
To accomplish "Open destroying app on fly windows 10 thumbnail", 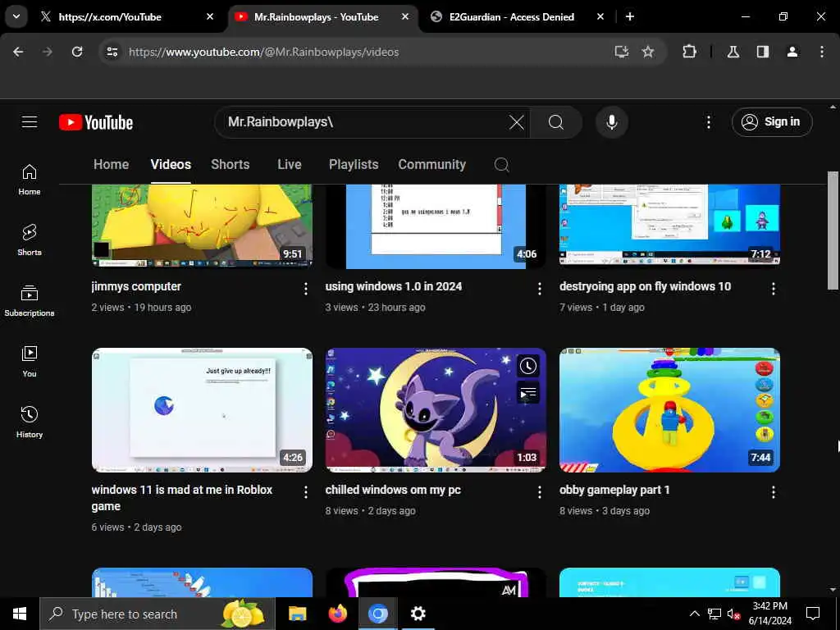I will tap(669, 226).
